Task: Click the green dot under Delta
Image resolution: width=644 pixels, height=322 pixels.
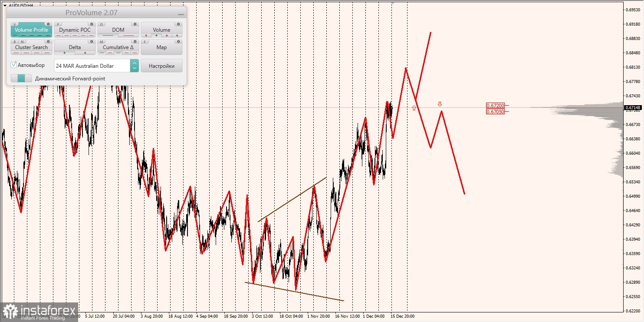Action: [x=64, y=53]
